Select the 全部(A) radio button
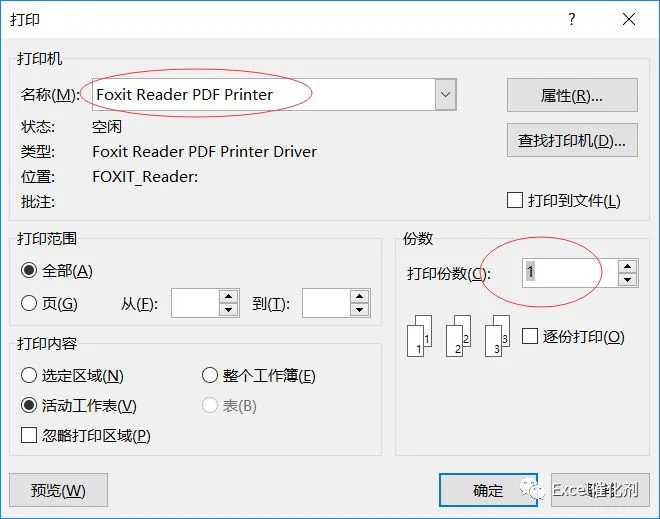Screen dimensions: 660x519 [29, 270]
